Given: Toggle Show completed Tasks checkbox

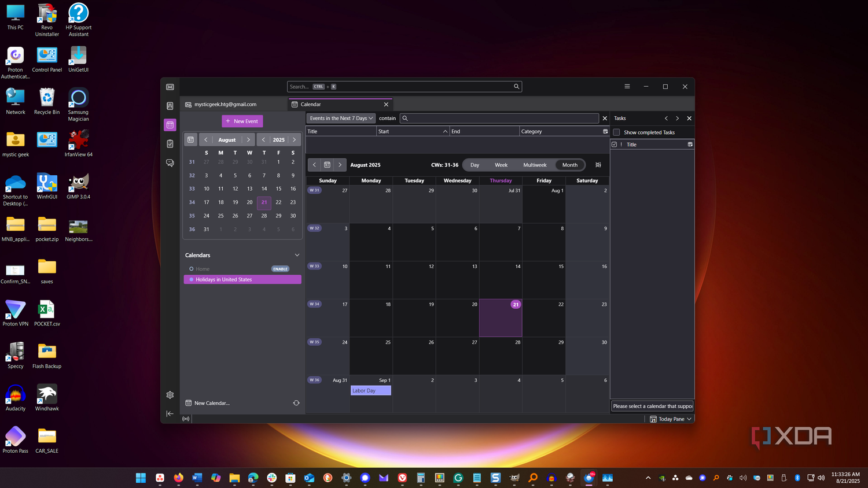Looking at the screenshot, I should click(x=617, y=132).
